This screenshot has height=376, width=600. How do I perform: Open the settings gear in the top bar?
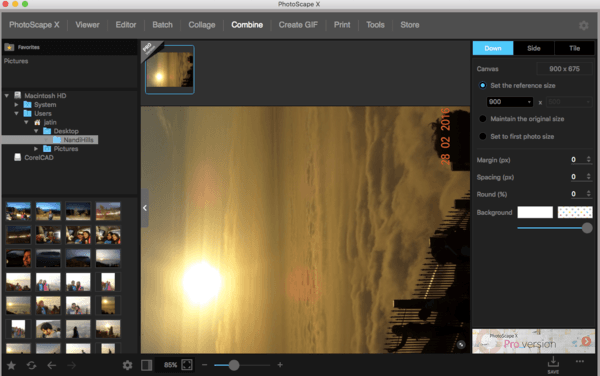click(584, 26)
